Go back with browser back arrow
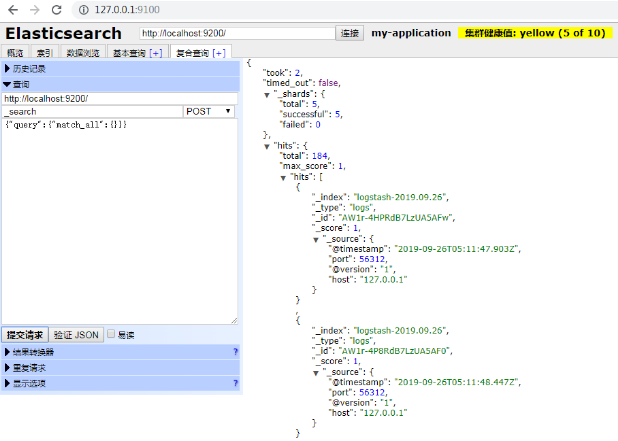618x441 pixels. point(13,10)
